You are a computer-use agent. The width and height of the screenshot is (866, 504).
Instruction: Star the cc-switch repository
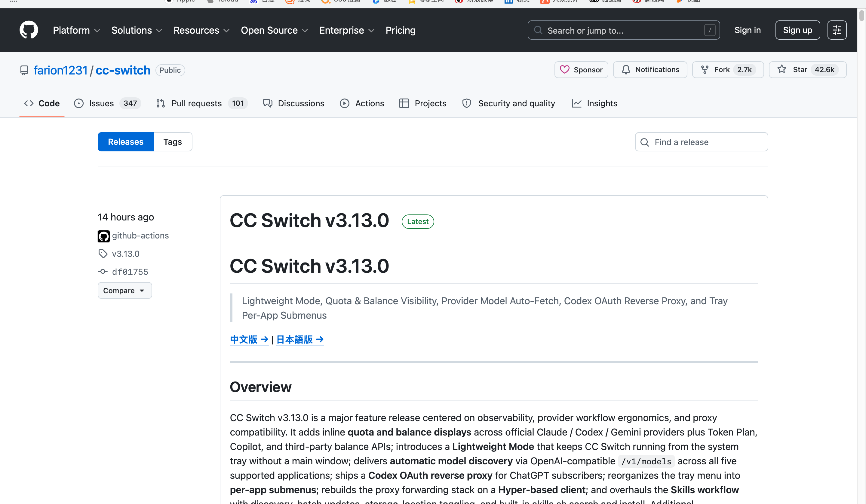tap(808, 70)
